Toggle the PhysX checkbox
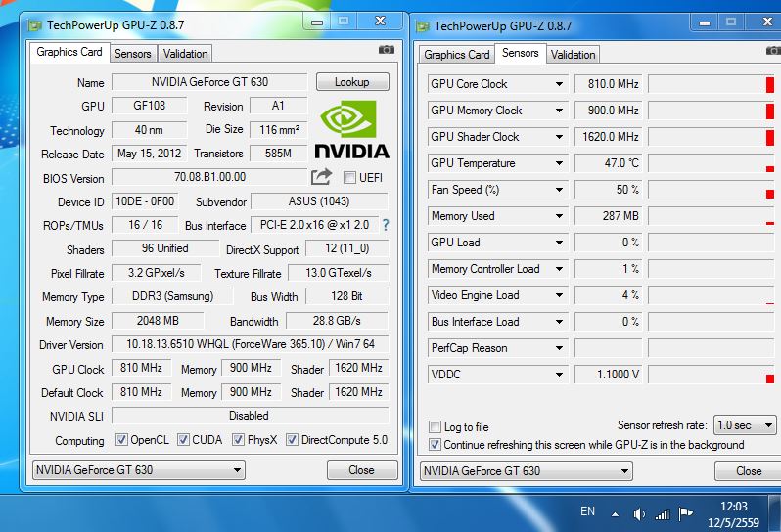Screen dimensions: 781x532 [x=238, y=439]
